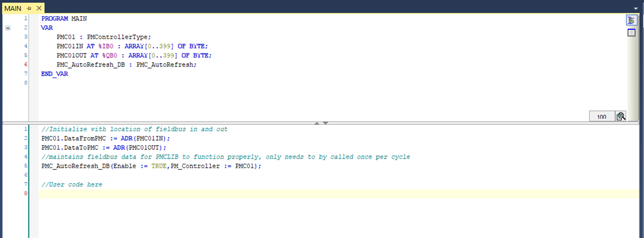The height and width of the screenshot is (238, 644).
Task: Click the PMC_AutoRefresh_DB function call line
Action: click(x=152, y=166)
